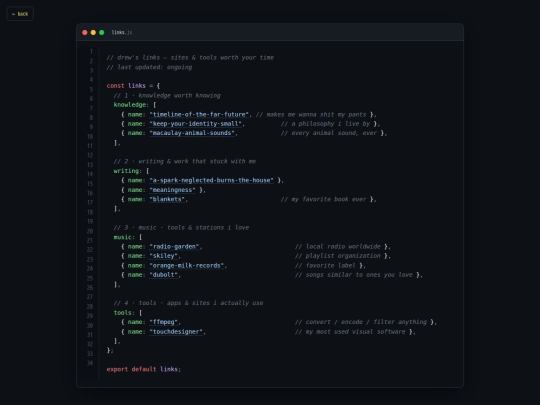Click comment 'songs similar to ones you love'

(x=354, y=275)
